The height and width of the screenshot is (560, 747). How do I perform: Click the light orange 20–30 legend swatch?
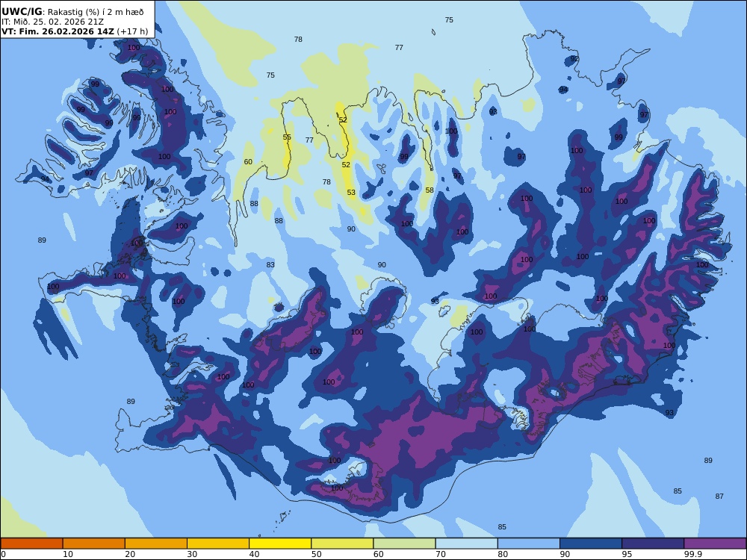pos(156,544)
